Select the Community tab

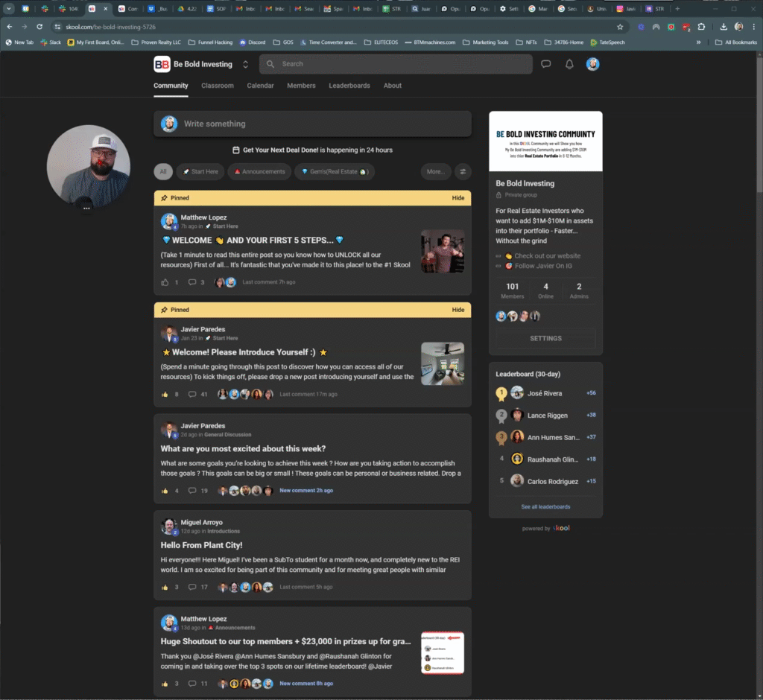tap(171, 86)
